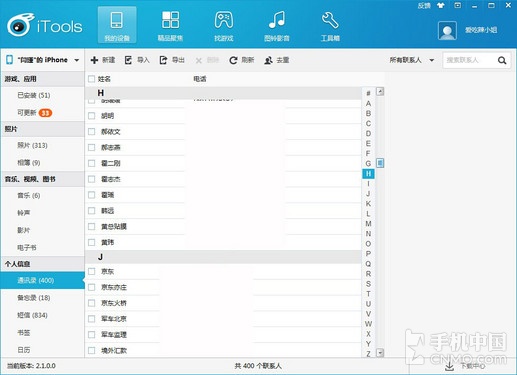This screenshot has height=375, width=517.
Task: Tick the checkbox for contact 境外汇款
Action: click(x=91, y=350)
